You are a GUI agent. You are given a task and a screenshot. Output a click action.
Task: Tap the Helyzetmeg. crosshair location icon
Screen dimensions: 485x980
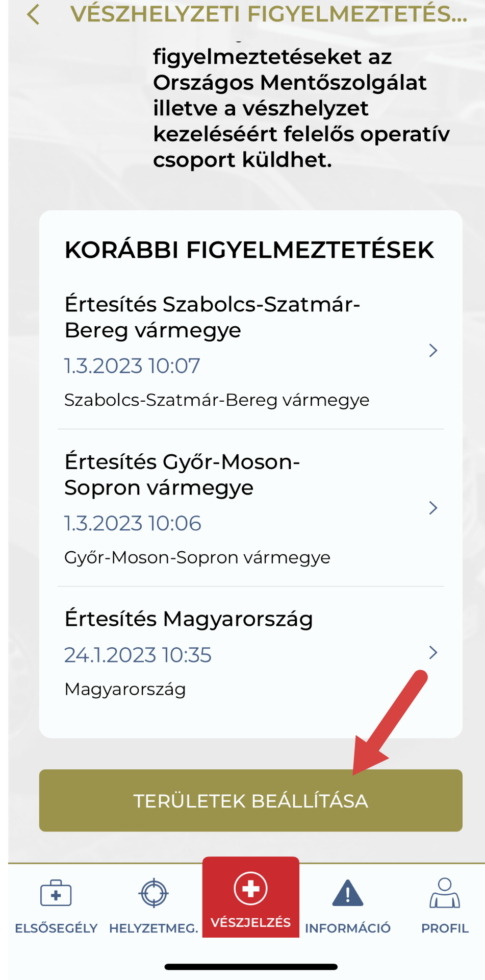[x=154, y=893]
